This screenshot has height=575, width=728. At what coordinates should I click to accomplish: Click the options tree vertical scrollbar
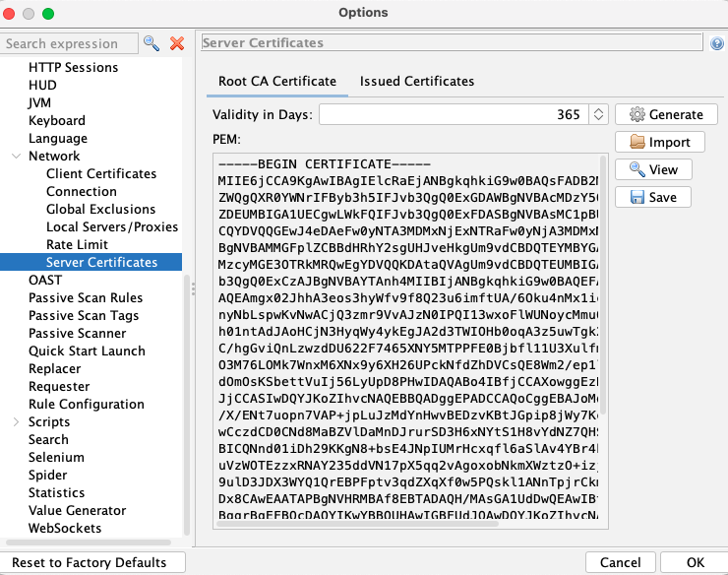[x=187, y=405]
